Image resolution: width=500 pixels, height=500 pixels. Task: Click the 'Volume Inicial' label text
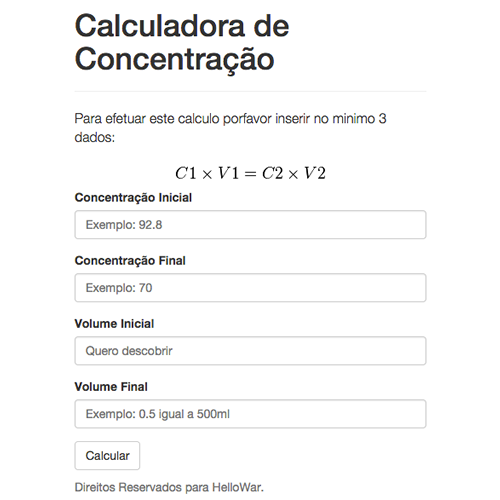(x=114, y=324)
